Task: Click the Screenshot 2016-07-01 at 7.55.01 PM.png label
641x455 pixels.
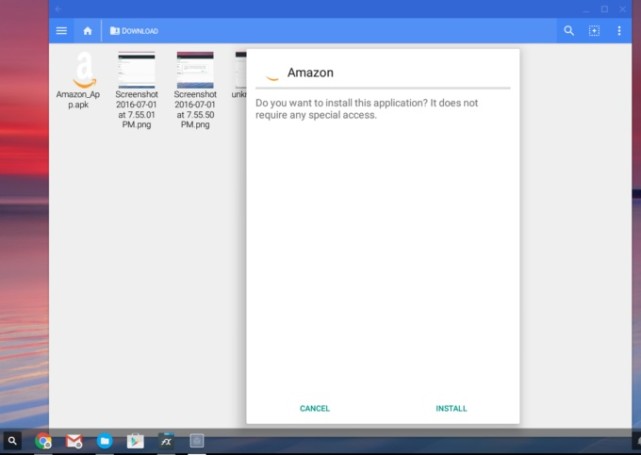Action: pyautogui.click(x=137, y=109)
